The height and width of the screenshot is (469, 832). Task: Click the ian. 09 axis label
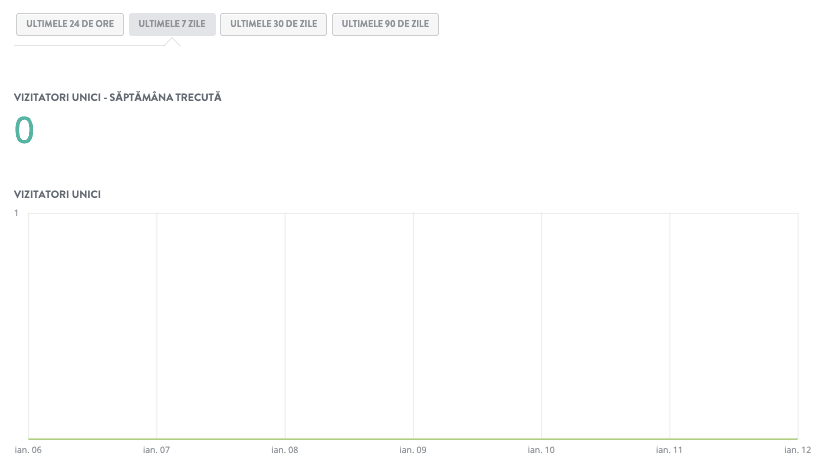click(413, 450)
